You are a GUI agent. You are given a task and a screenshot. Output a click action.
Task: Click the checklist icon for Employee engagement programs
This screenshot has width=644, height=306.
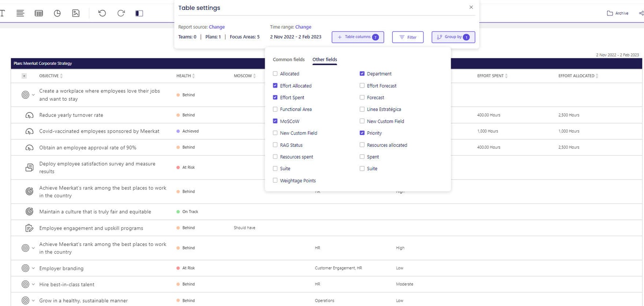tap(29, 228)
